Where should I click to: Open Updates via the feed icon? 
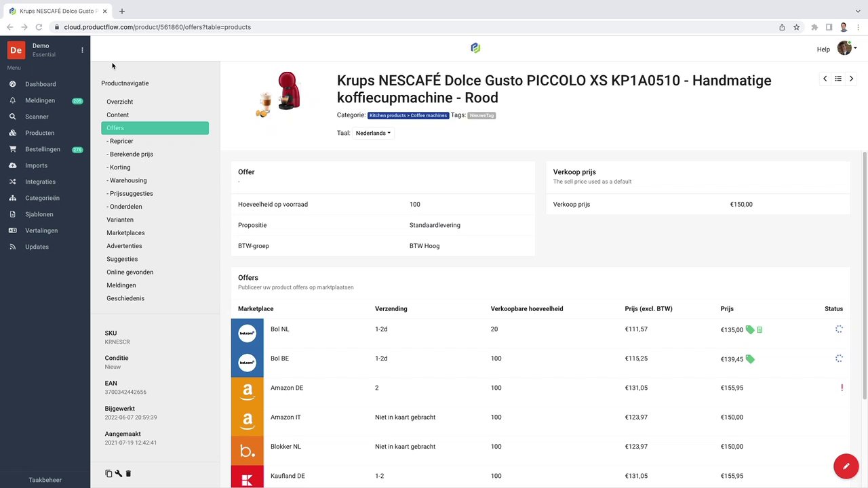[13, 247]
